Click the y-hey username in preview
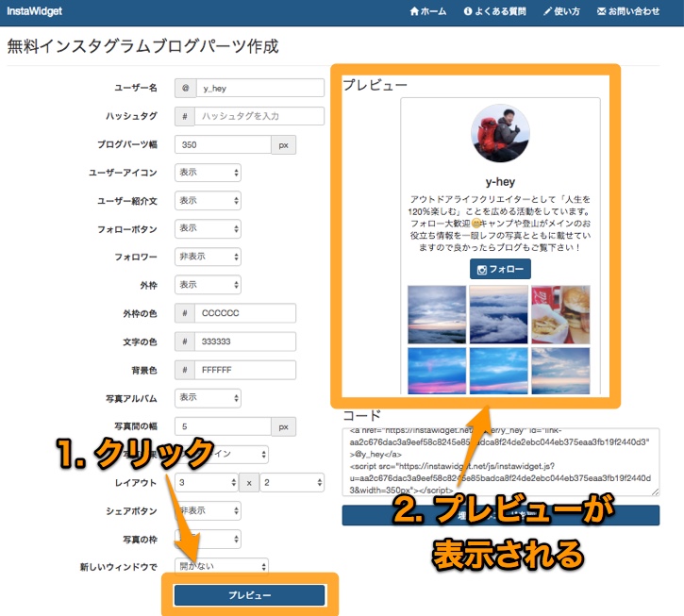684x616 pixels. [x=500, y=181]
